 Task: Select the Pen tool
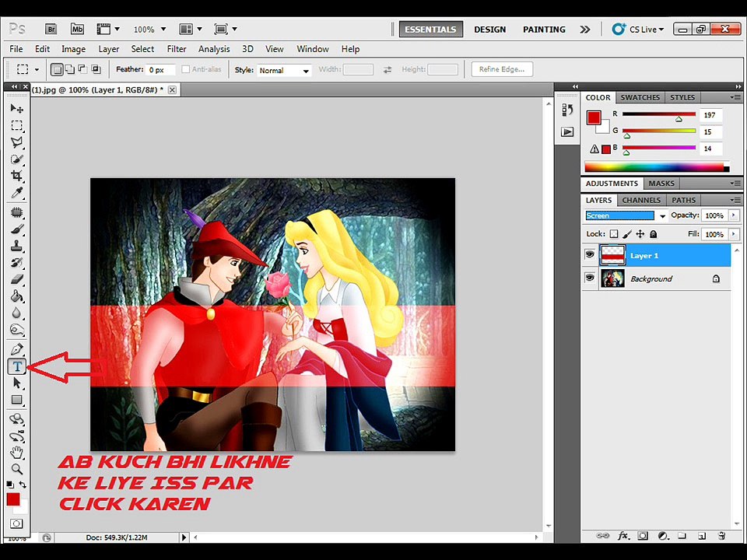[16, 349]
